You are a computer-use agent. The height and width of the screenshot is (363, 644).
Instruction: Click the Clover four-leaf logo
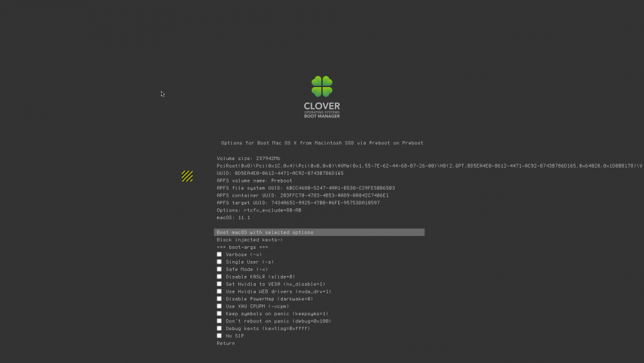[x=321, y=86]
